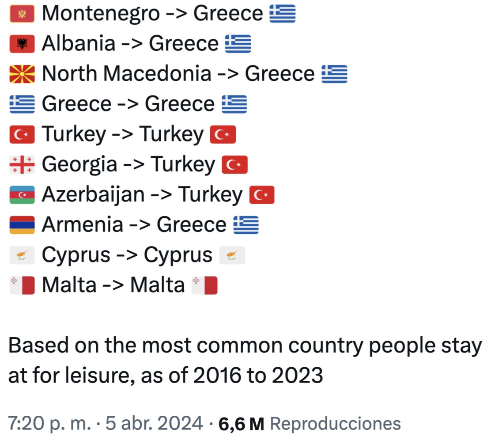Click the Azerbaijan flag emoji
This screenshot has width=491, height=448.
22,195
